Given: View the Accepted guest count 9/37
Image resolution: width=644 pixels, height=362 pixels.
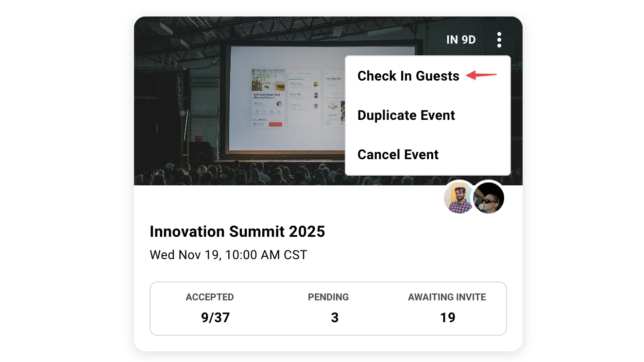Looking at the screenshot, I should point(215,317).
